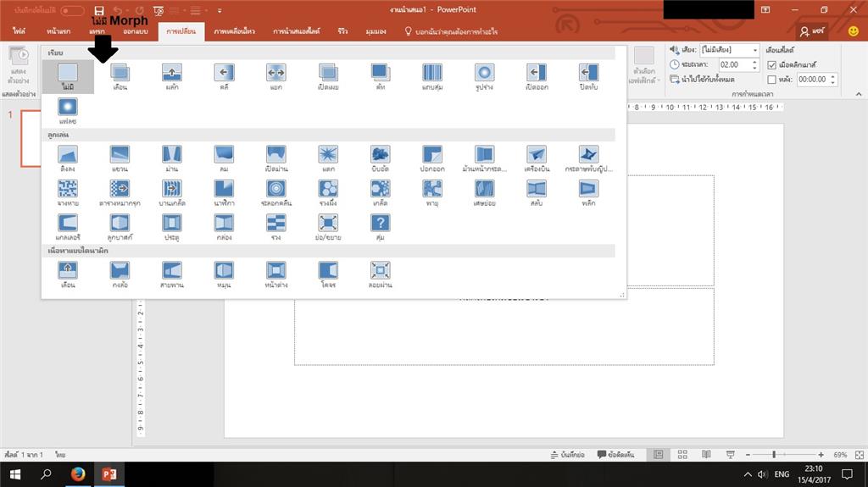Switch to Reading view in status bar
This screenshot has width=868, height=487.
[706, 454]
